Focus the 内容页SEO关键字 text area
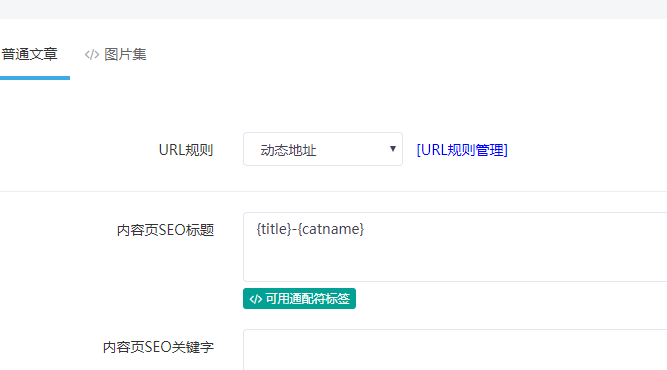The height and width of the screenshot is (370, 667). (x=455, y=350)
